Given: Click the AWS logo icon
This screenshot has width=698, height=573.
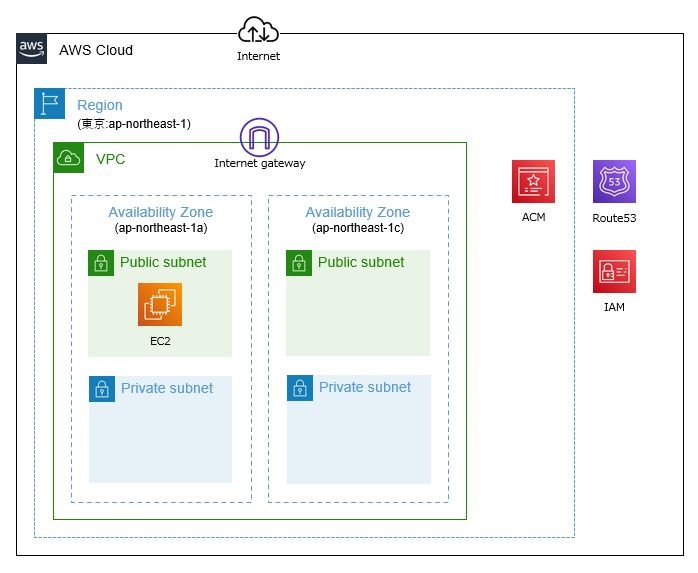Looking at the screenshot, I should (x=32, y=49).
